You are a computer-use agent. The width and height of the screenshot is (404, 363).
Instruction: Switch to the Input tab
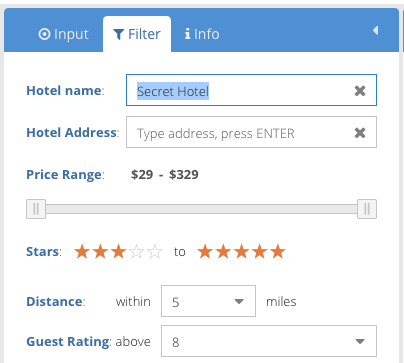pyautogui.click(x=64, y=34)
